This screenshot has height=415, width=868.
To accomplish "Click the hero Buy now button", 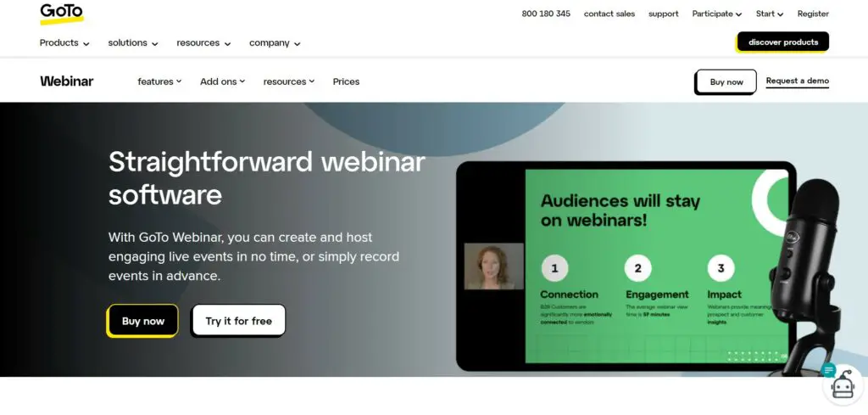I will pyautogui.click(x=142, y=321).
